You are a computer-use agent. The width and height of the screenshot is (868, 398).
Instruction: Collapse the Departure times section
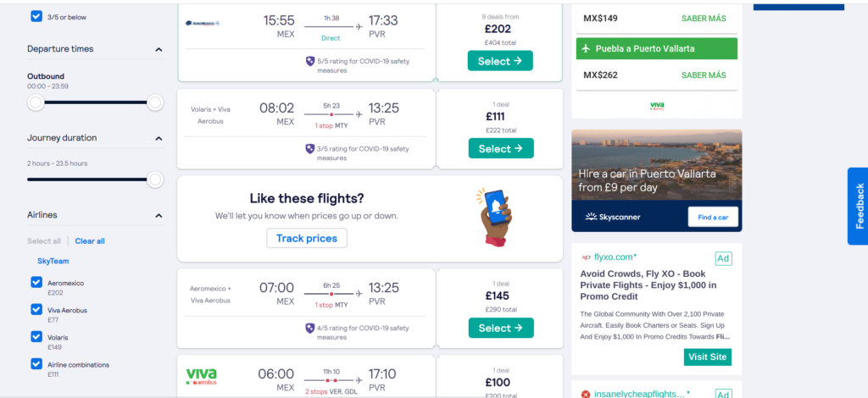click(159, 50)
